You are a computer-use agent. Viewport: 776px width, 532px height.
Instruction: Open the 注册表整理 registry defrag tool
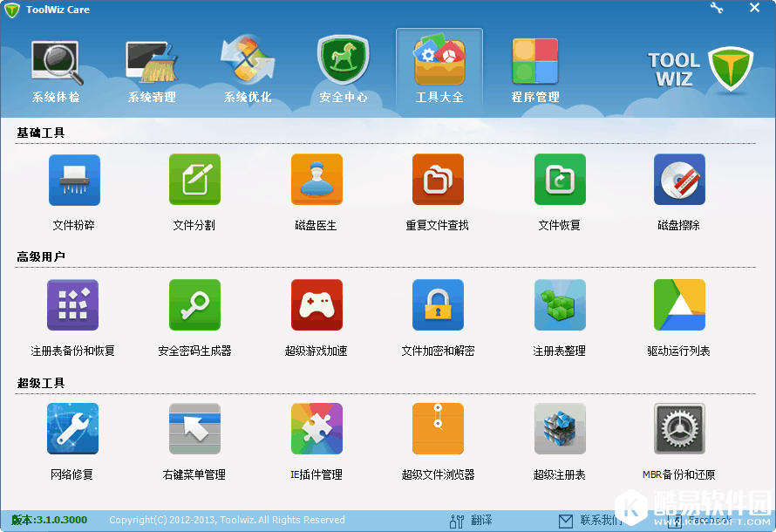point(560,305)
